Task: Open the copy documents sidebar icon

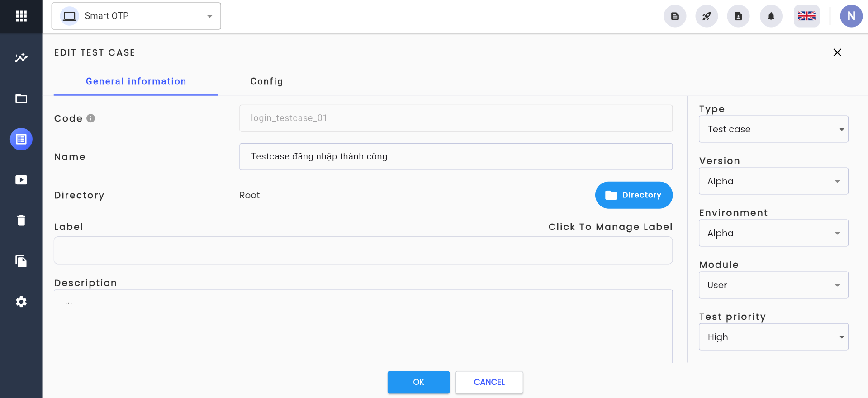Action: point(21,261)
